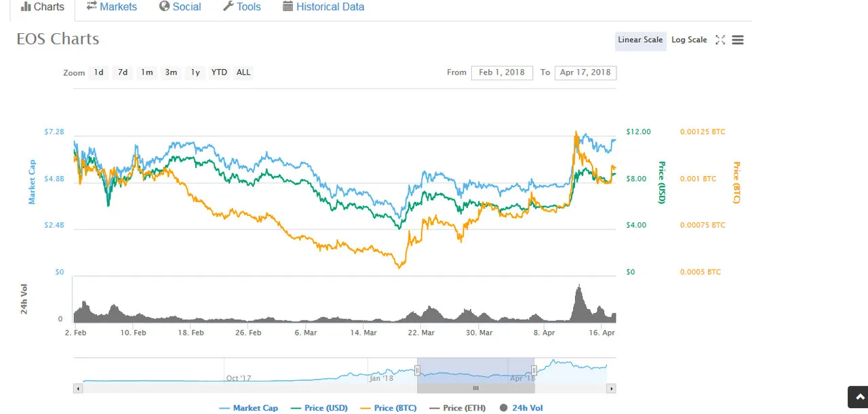Toggle fullscreen chart view icon
This screenshot has width=868, height=414.
tap(720, 40)
